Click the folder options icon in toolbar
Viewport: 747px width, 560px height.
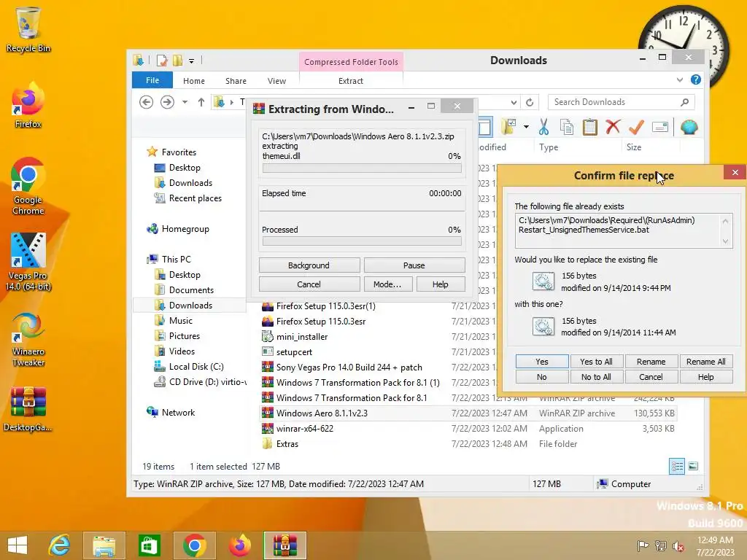508,127
